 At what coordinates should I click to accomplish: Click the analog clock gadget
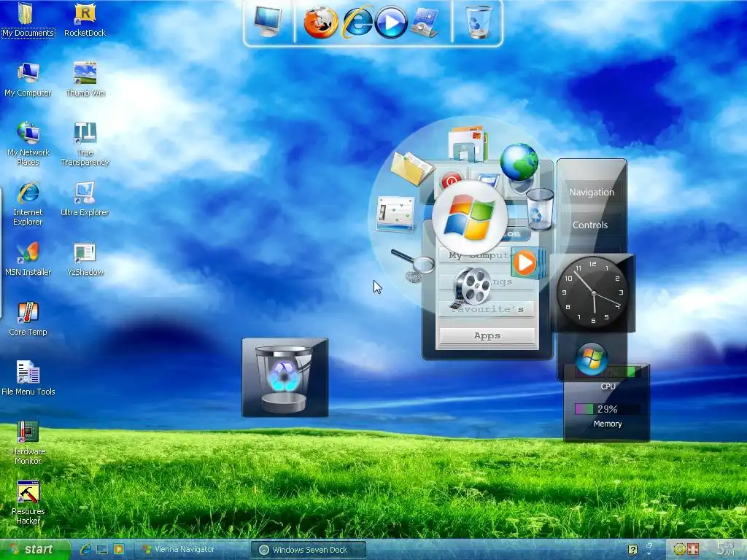(x=592, y=292)
